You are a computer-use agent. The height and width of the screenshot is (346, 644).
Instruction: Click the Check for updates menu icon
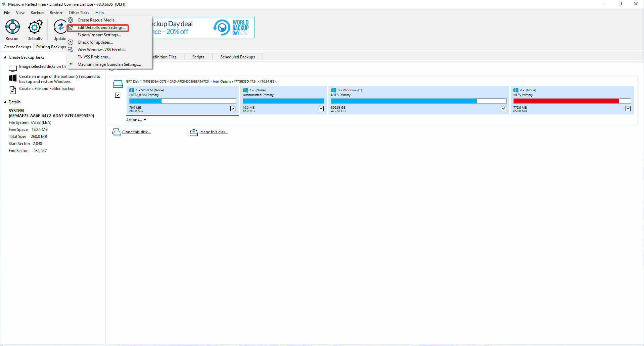point(71,42)
